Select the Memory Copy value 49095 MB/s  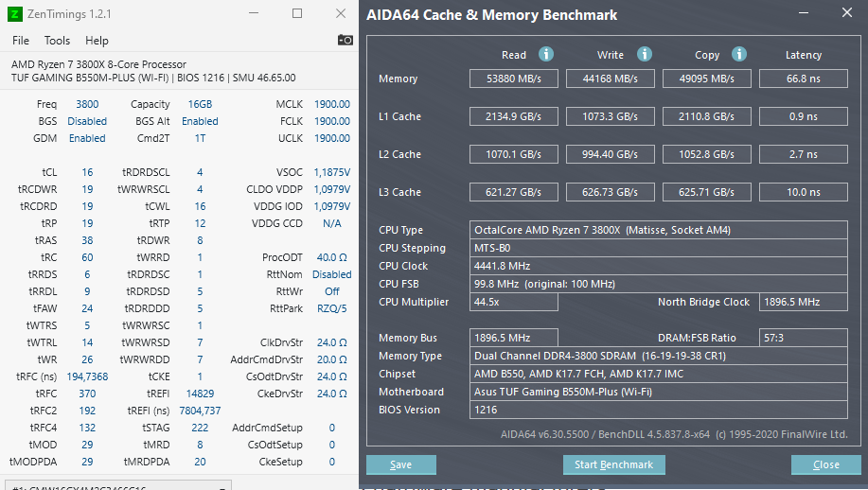click(707, 79)
